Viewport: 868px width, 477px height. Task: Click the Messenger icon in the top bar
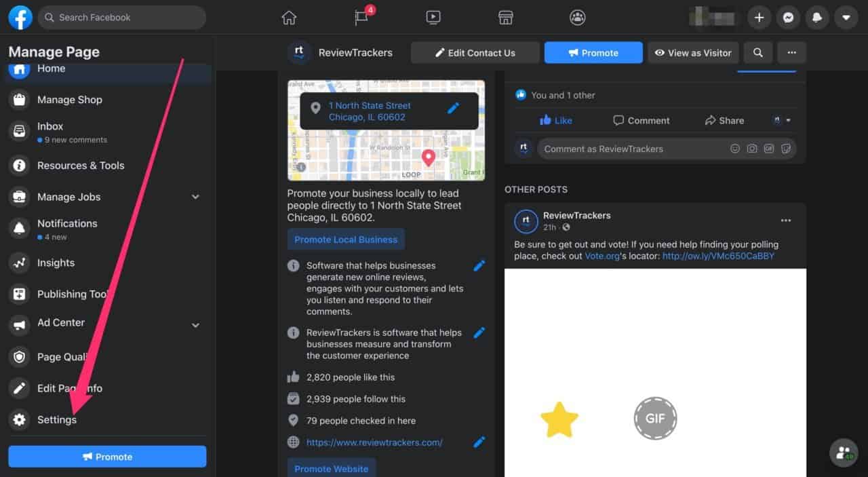click(788, 18)
